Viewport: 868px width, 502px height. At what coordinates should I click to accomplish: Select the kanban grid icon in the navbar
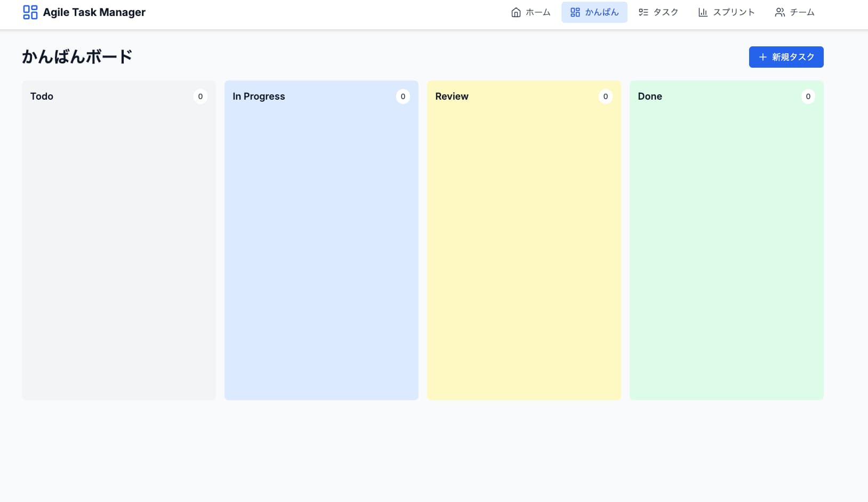click(x=575, y=12)
